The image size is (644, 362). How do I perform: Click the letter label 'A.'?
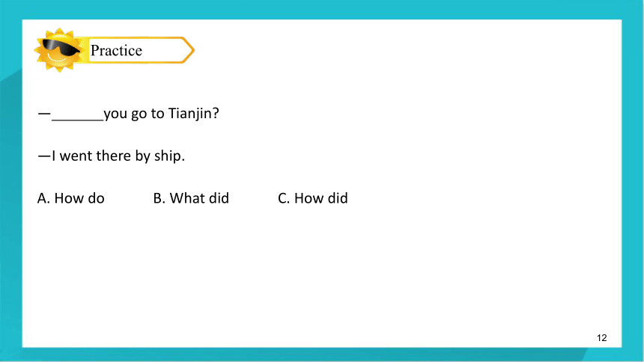pos(43,198)
